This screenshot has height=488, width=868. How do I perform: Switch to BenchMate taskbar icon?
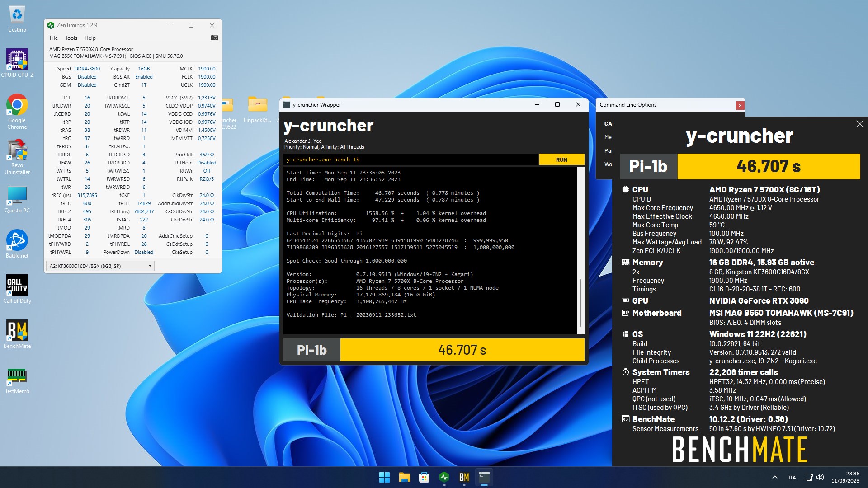[464, 477]
